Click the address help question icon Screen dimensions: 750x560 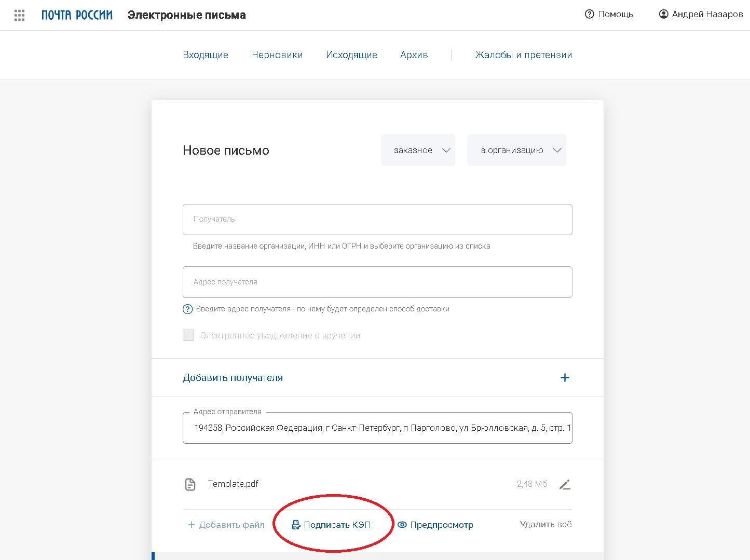[188, 309]
